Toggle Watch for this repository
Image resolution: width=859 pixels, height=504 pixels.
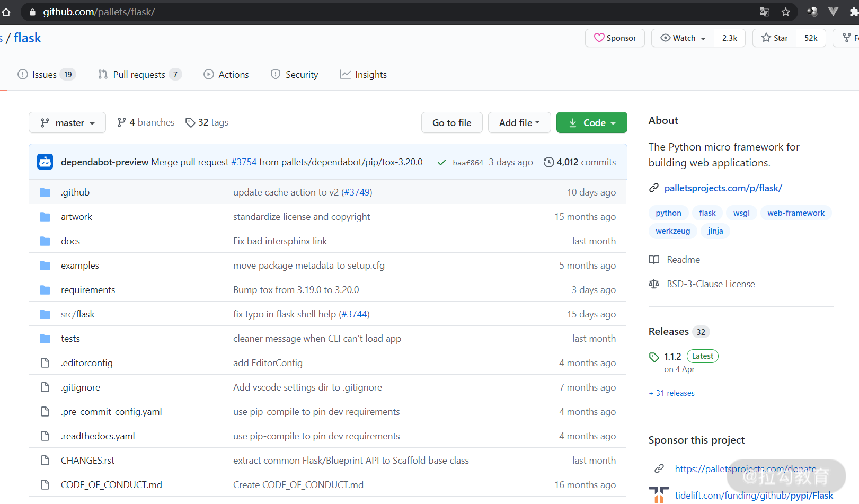[683, 38]
